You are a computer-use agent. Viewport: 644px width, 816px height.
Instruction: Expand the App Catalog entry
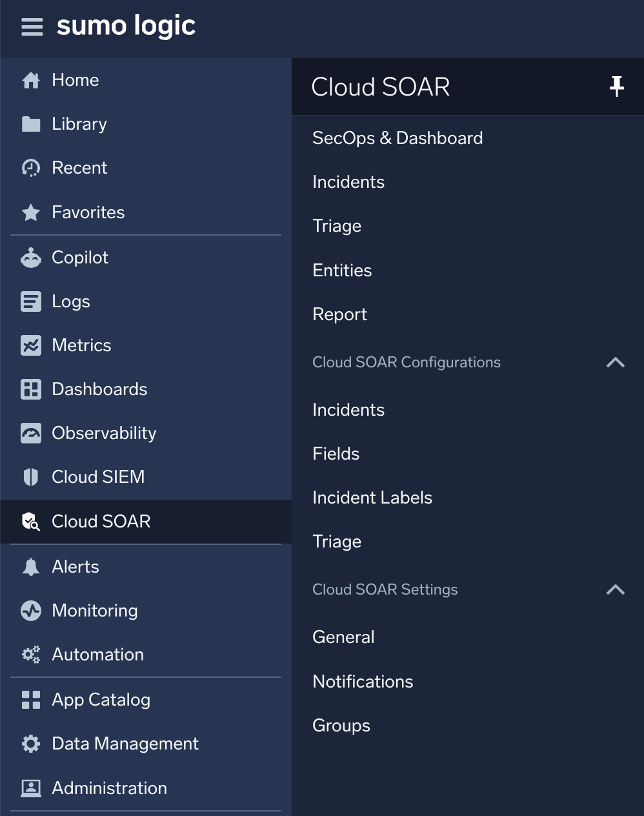(101, 700)
